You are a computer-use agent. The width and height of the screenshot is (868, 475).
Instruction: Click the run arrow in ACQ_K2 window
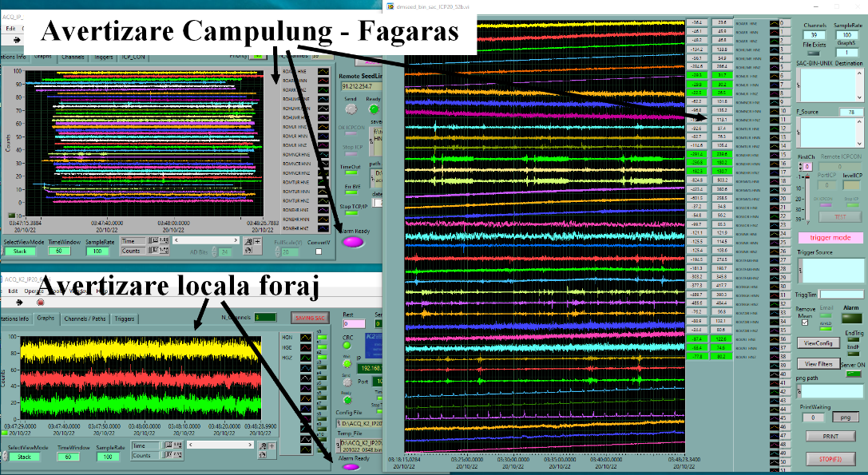click(x=19, y=303)
